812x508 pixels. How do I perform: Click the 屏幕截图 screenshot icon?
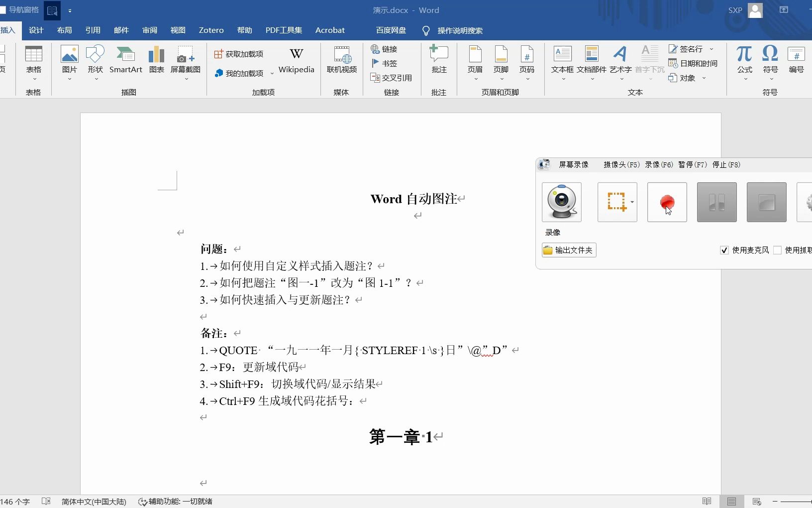(x=186, y=54)
